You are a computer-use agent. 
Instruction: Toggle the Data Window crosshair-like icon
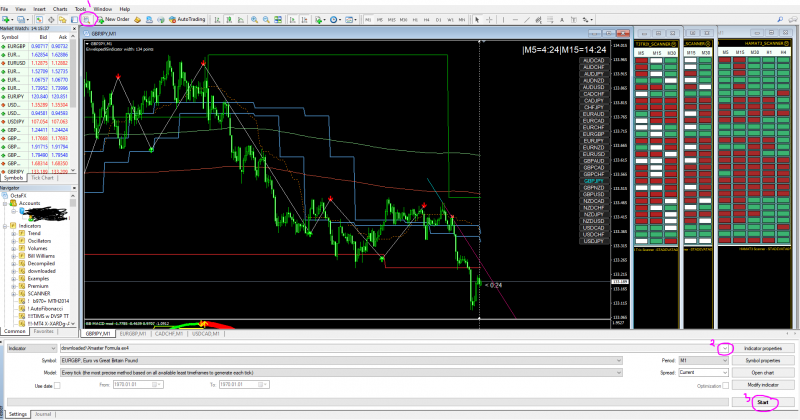(51, 19)
